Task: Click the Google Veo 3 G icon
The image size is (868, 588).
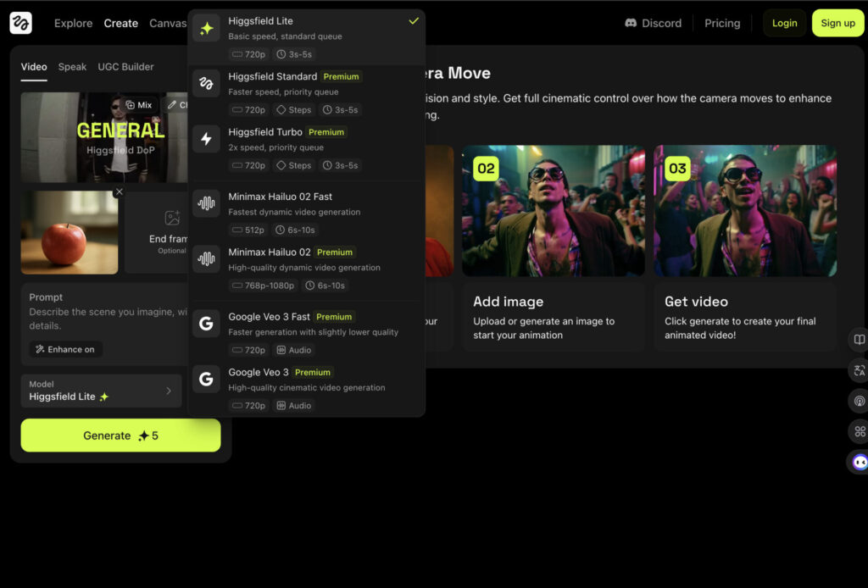Action: (207, 379)
